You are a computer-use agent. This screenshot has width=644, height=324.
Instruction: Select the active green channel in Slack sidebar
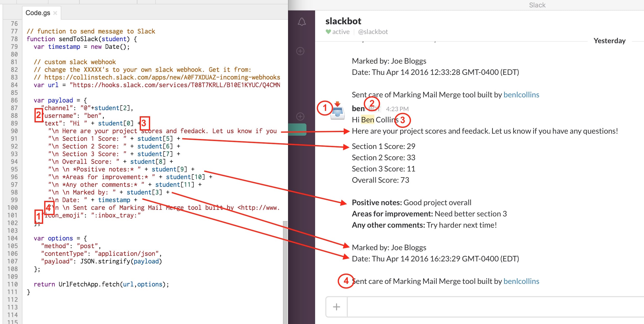coord(297,129)
